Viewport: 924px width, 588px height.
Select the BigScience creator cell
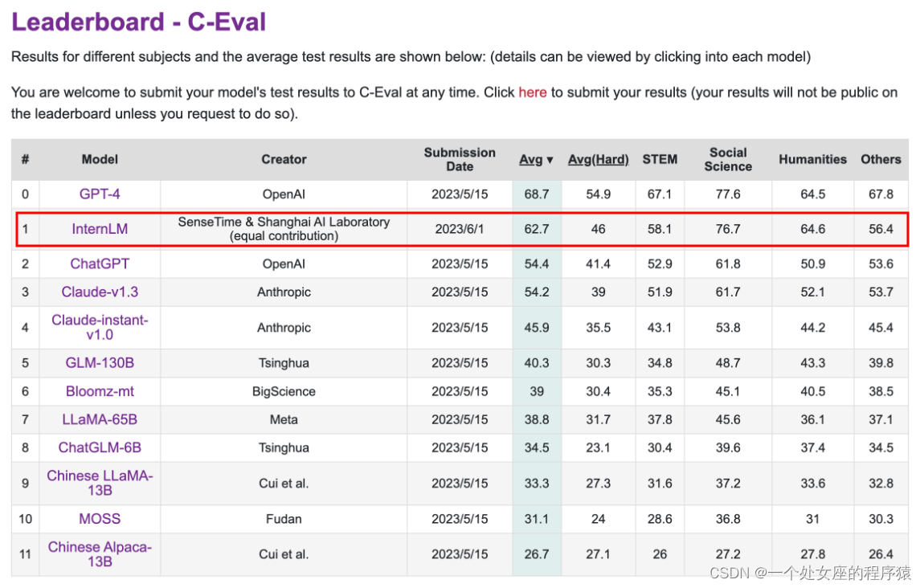pos(284,391)
